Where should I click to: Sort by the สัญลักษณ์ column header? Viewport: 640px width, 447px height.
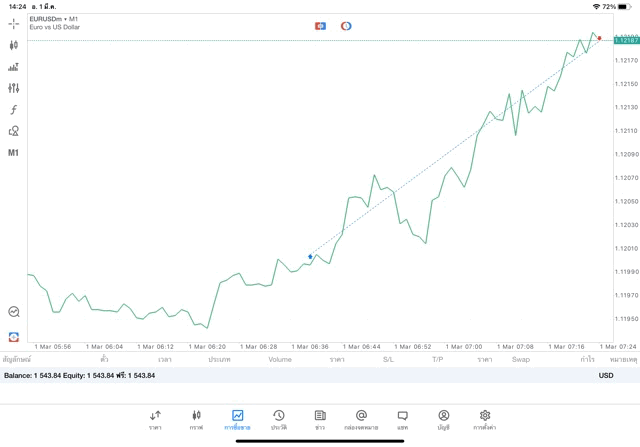coord(17,360)
